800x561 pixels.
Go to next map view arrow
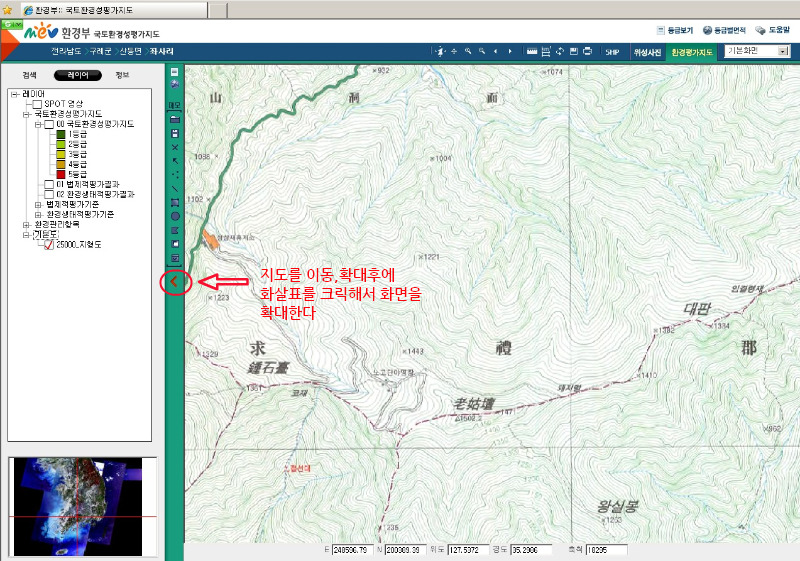coord(510,52)
